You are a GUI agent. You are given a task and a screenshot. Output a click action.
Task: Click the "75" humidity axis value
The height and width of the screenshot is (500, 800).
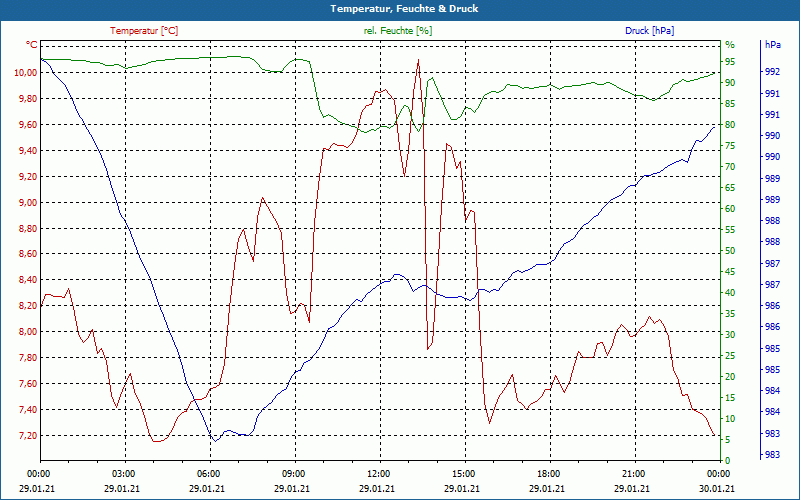point(730,146)
